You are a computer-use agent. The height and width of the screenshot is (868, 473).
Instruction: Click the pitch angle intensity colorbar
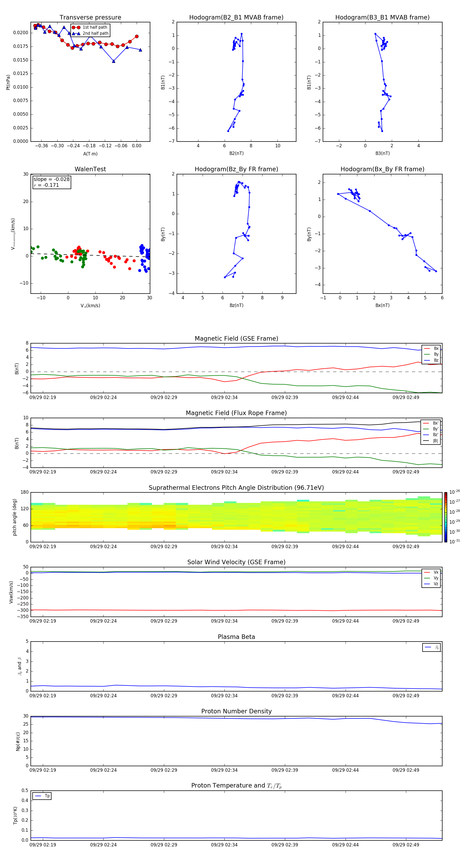445,517
